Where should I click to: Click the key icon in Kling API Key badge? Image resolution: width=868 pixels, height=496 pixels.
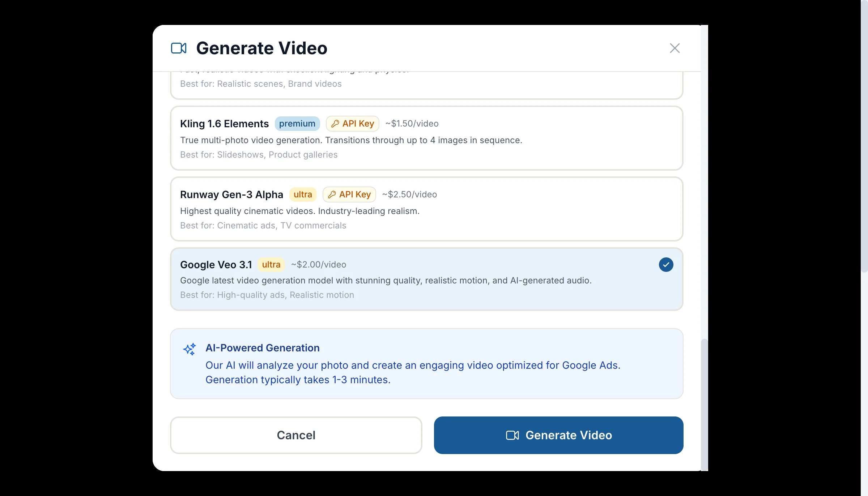335,124
